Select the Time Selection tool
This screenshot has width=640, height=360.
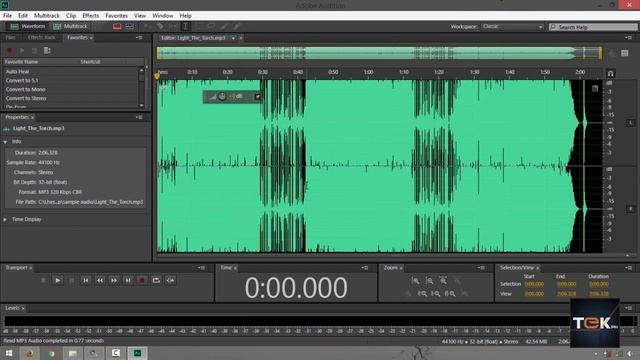(x=185, y=27)
